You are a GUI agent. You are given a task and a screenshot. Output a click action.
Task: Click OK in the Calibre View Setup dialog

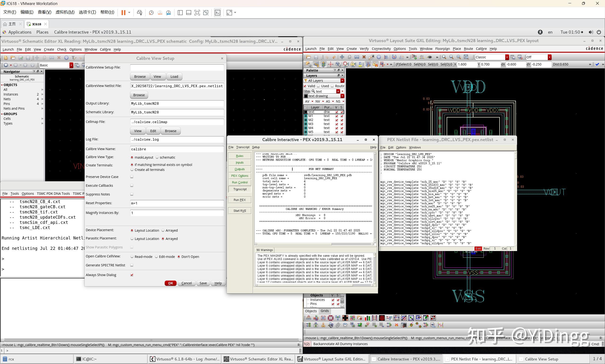[170, 283]
